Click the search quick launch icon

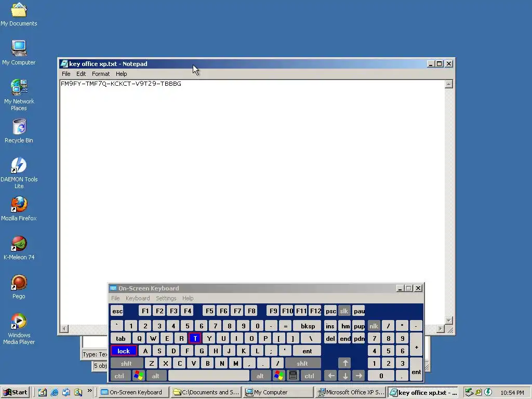point(78,392)
